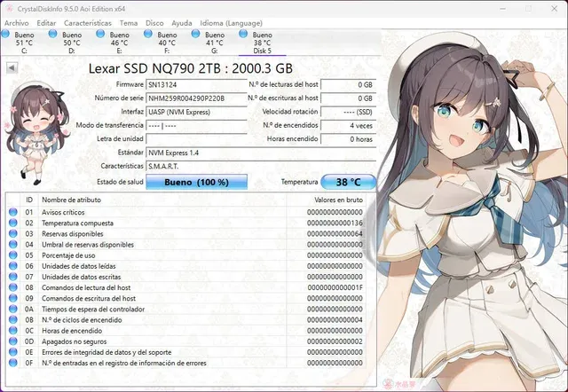
Task: Click the Estándar field NVM Express 1.4
Action: tap(261, 153)
